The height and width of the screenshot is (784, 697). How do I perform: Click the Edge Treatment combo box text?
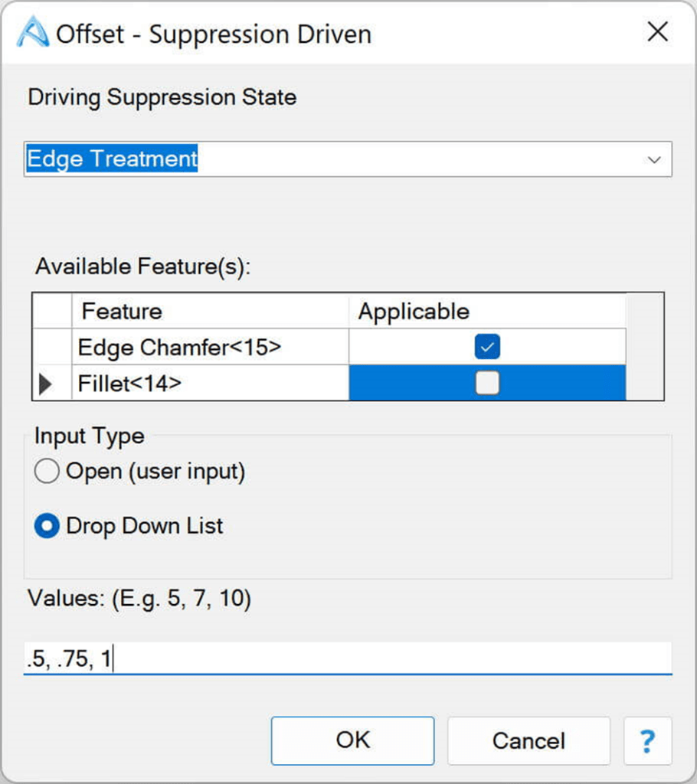113,159
